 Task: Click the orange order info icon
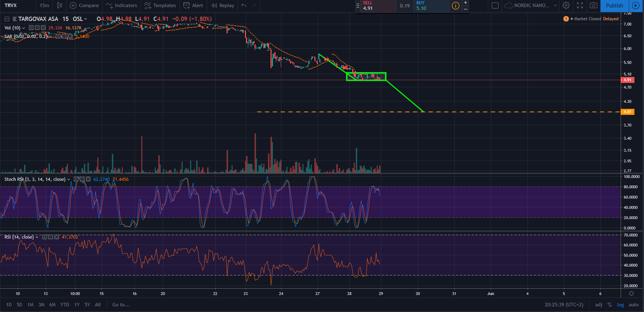coord(455,6)
